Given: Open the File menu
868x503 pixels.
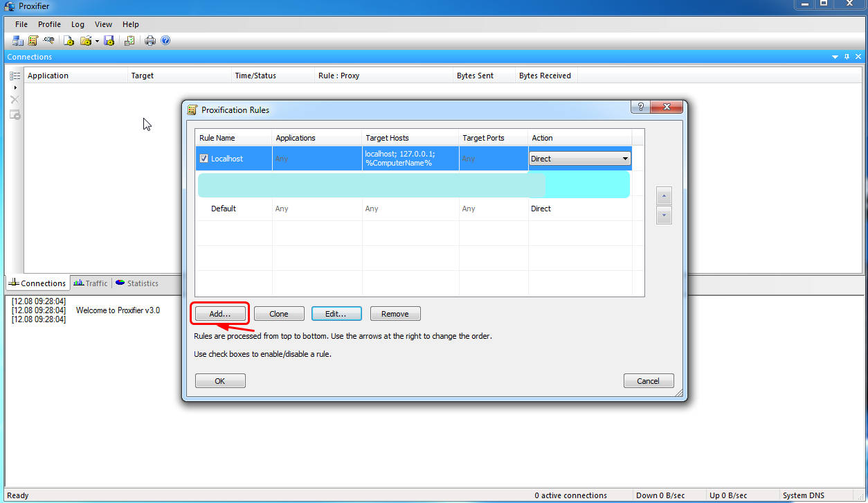Looking at the screenshot, I should (21, 24).
